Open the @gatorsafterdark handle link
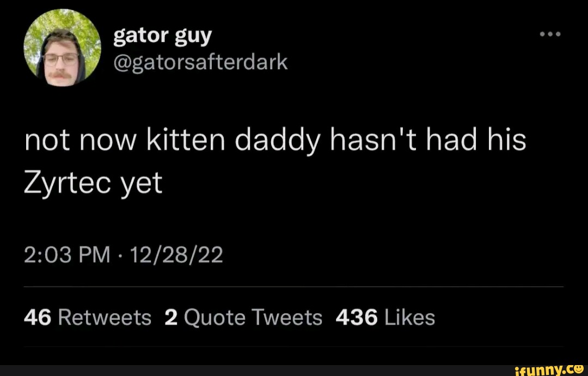 click(x=200, y=63)
